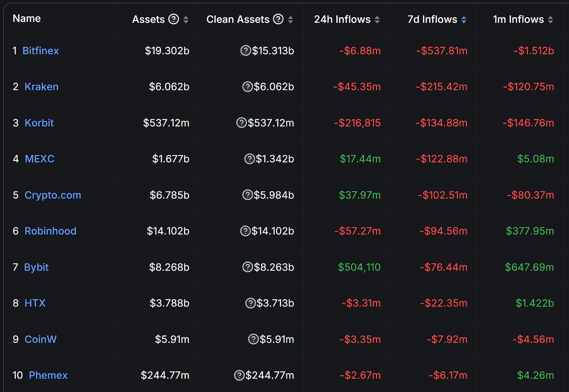Click the help icon next to Assets header
This screenshot has width=569, height=392.
pos(174,19)
